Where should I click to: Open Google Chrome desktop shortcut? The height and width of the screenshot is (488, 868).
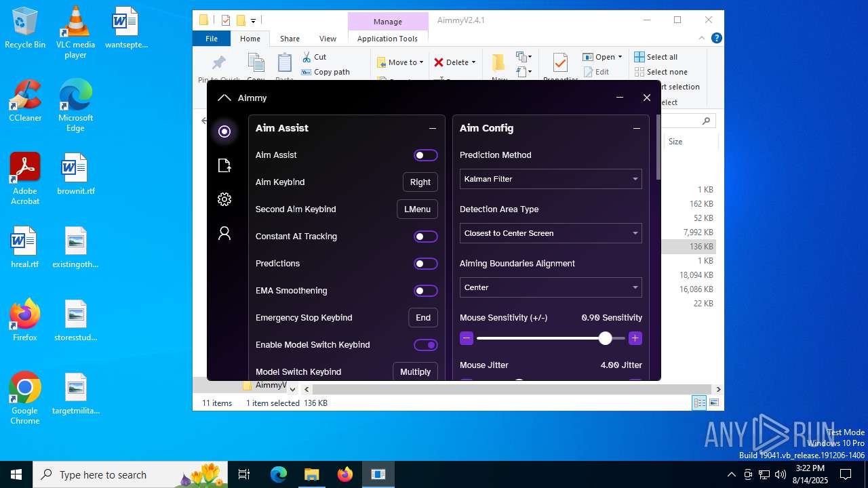click(x=25, y=399)
